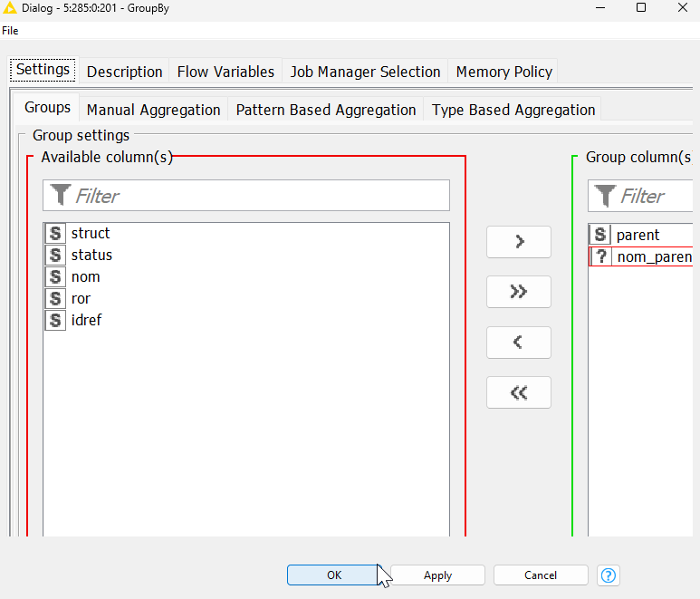Remove all columns with double left arrow

coord(519,392)
